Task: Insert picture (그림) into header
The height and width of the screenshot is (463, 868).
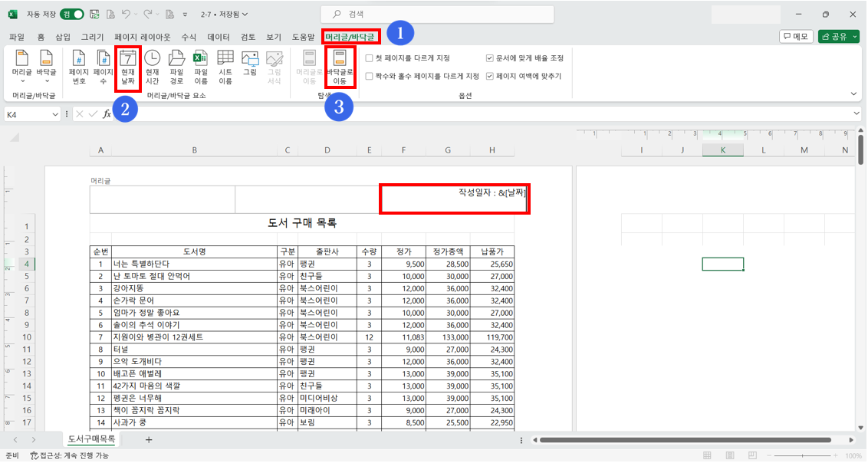Action: (250, 64)
